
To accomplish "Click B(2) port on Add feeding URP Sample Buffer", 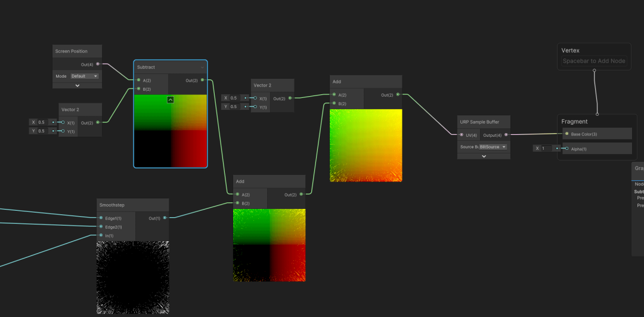I will click(334, 103).
